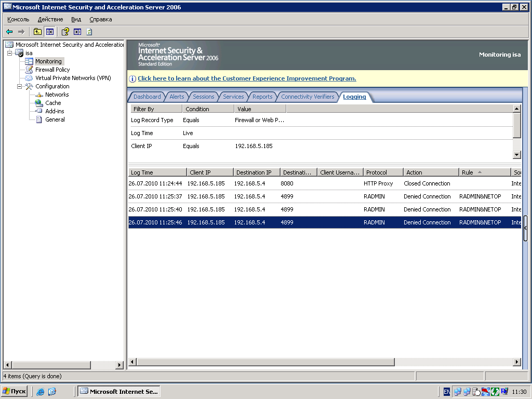The width and height of the screenshot is (532, 399).
Task: Sort by the Destination IP column header
Action: click(257, 172)
